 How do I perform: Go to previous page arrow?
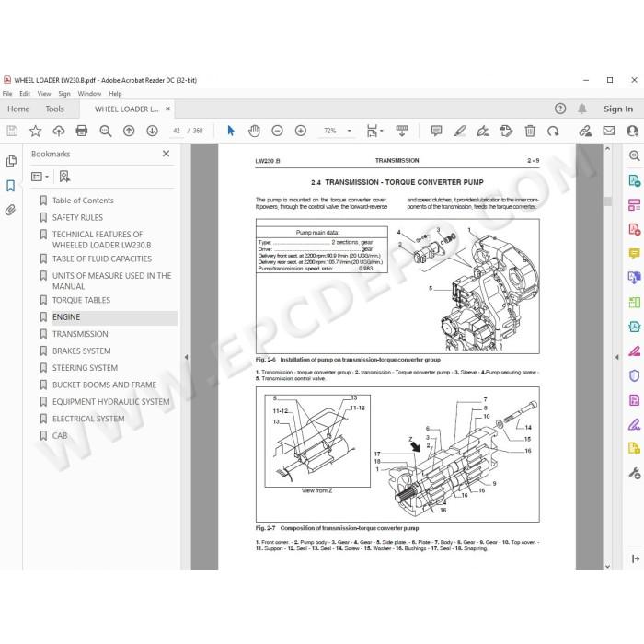pyautogui.click(x=129, y=131)
